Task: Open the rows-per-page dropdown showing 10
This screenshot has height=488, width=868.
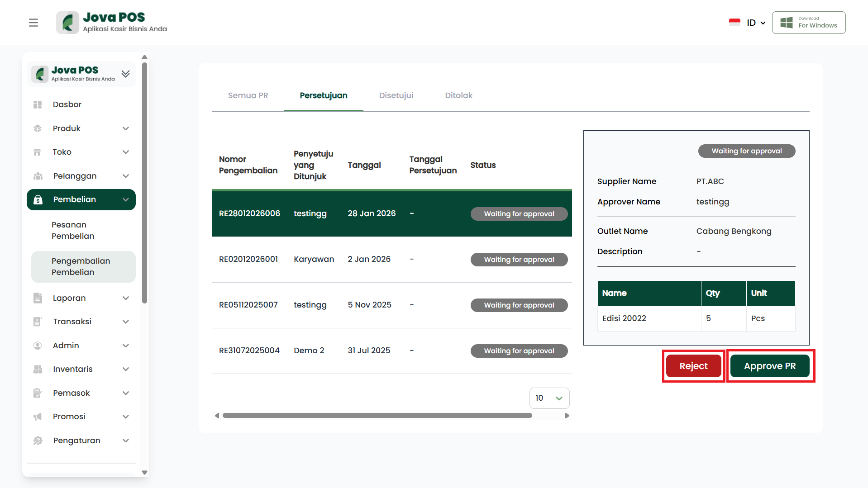Action: (x=549, y=398)
